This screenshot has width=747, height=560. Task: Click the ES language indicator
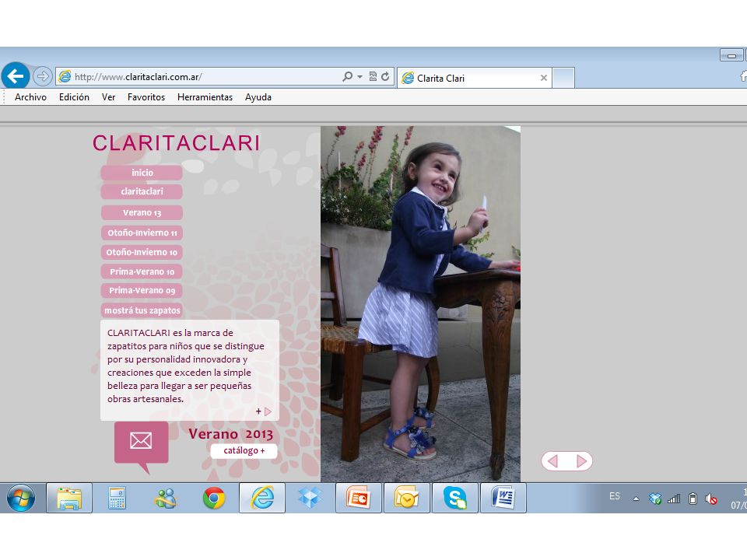point(615,496)
